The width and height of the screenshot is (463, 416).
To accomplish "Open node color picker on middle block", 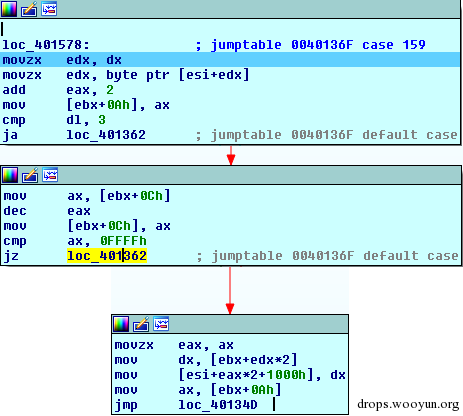I will 10,175.
